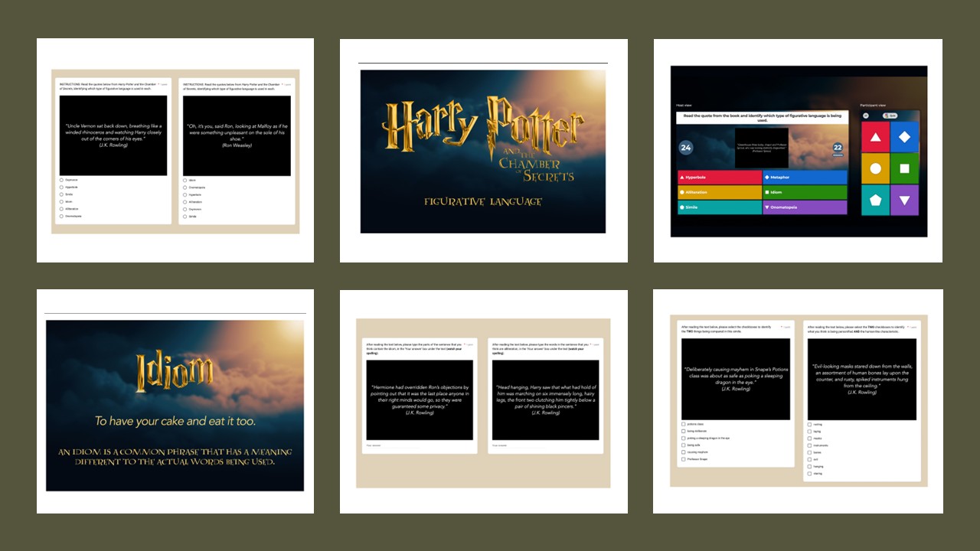The height and width of the screenshot is (551, 980).
Task: Click the Evil-looking masks quote image
Action: point(862,380)
